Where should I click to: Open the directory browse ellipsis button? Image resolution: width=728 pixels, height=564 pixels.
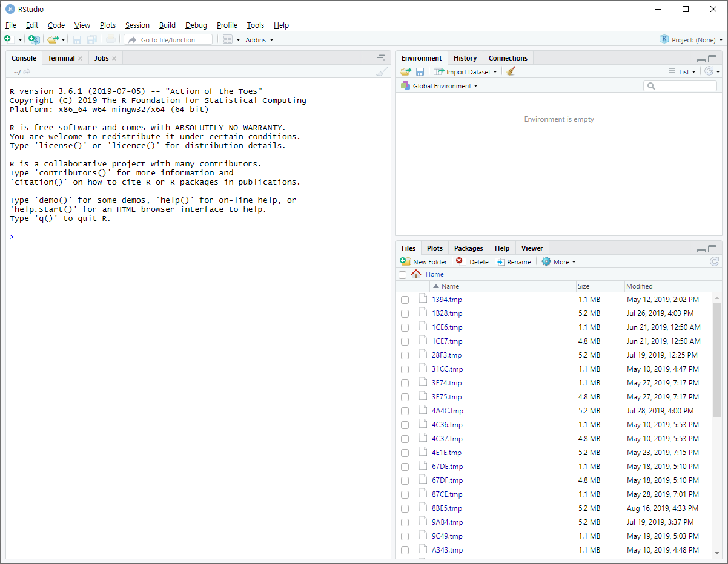pos(717,275)
